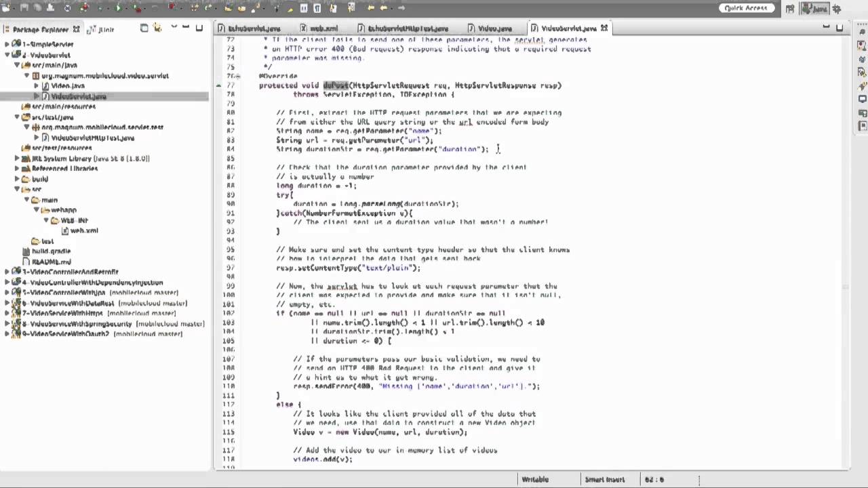The image size is (868, 488).
Task: Click the Quick Access search field
Action: [745, 8]
